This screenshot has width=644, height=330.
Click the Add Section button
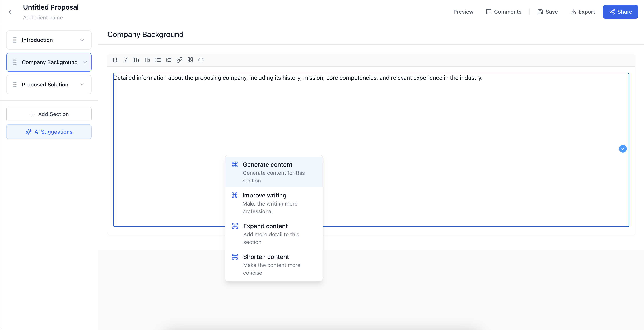click(49, 114)
